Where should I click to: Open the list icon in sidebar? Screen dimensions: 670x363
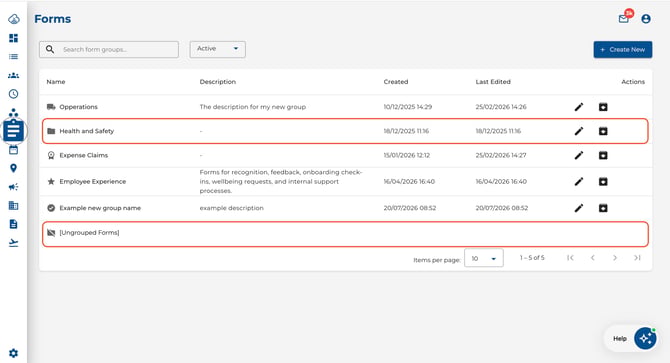14,56
